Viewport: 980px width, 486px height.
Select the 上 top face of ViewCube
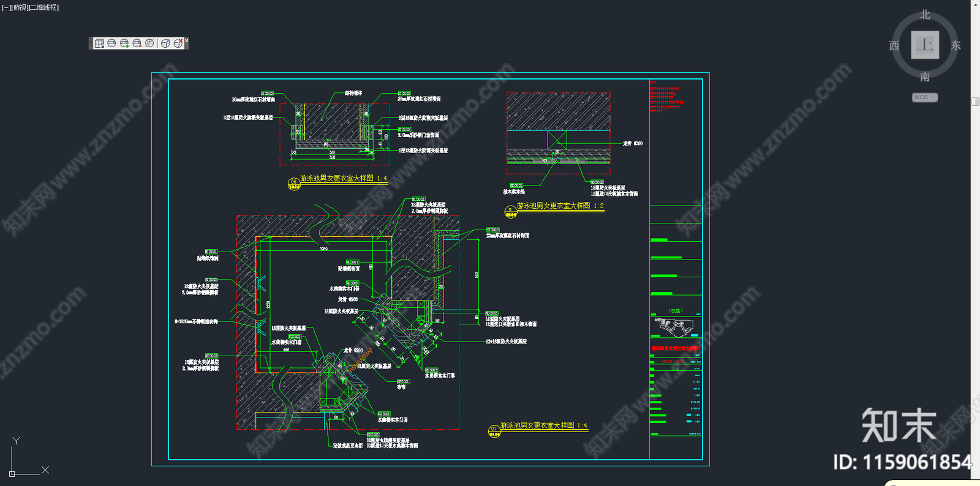pos(925,45)
